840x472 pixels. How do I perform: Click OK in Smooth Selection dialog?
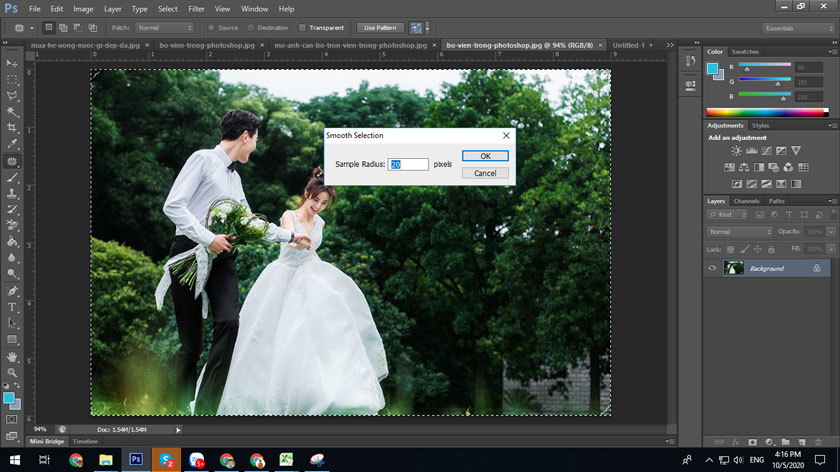coord(485,156)
